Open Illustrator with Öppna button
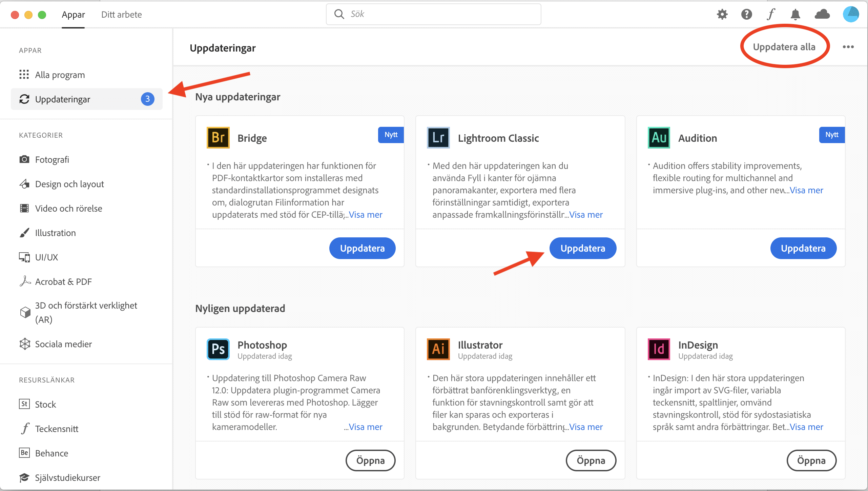 coord(591,460)
